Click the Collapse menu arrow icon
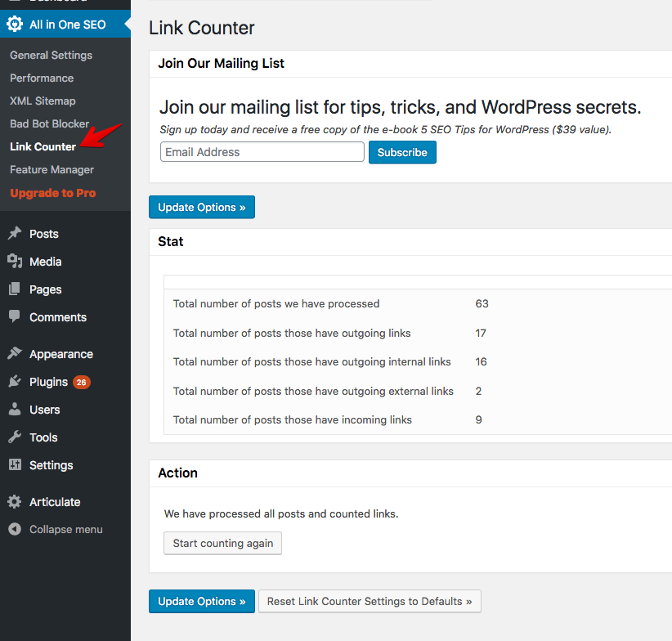This screenshot has height=641, width=672. 15,529
